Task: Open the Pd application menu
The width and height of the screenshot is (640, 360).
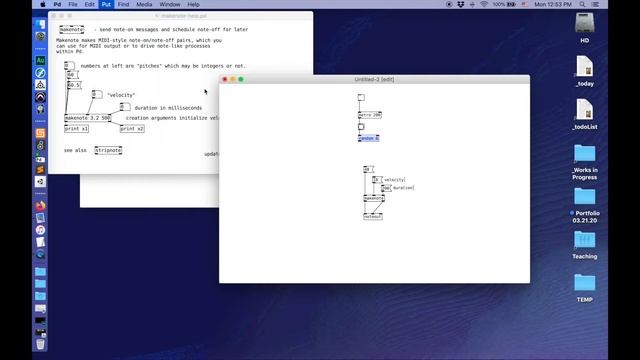Action: click(57, 4)
